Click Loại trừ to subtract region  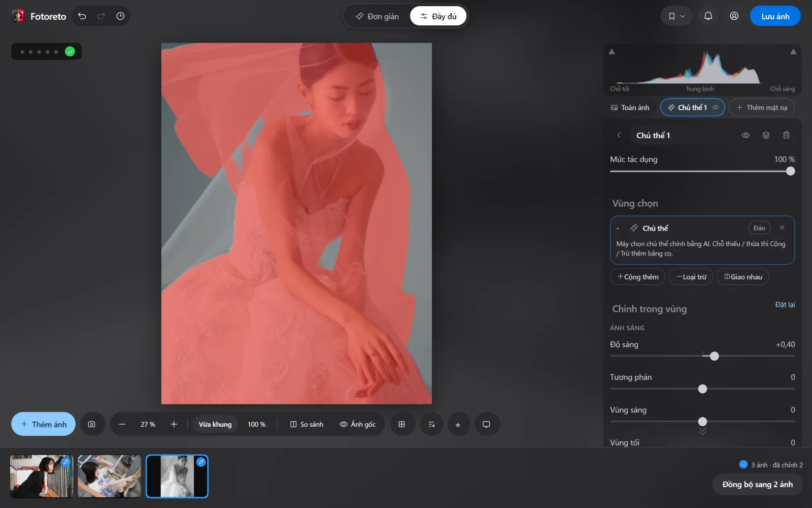pos(691,277)
